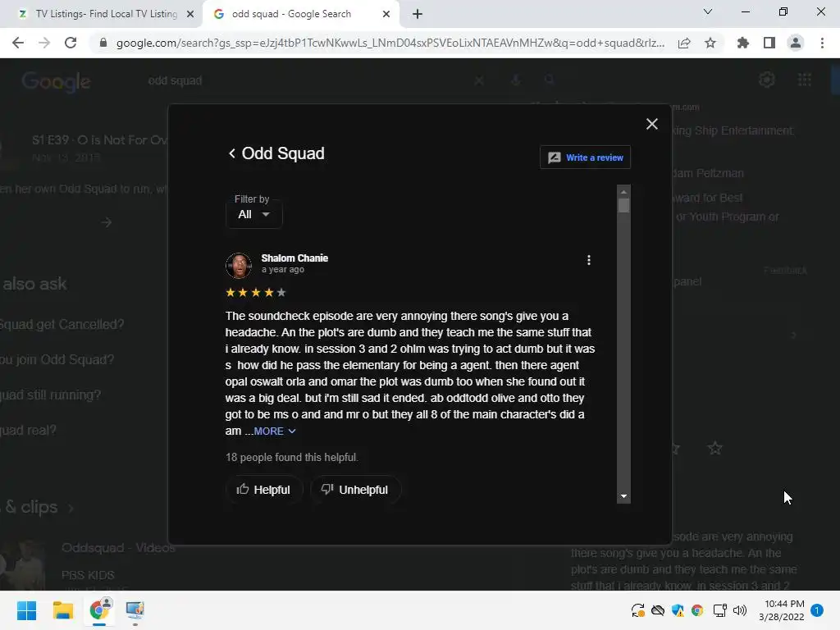
Task: Share this page icon in address bar
Action: [684, 43]
